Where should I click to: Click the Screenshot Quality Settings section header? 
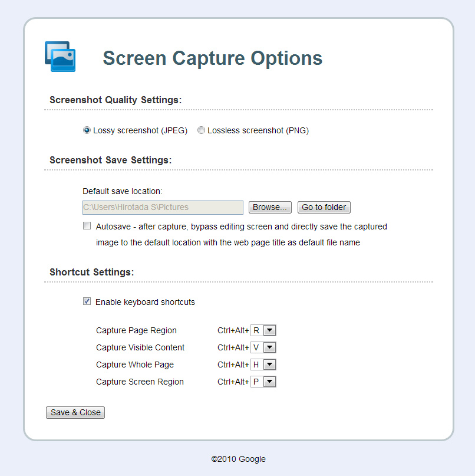[116, 100]
